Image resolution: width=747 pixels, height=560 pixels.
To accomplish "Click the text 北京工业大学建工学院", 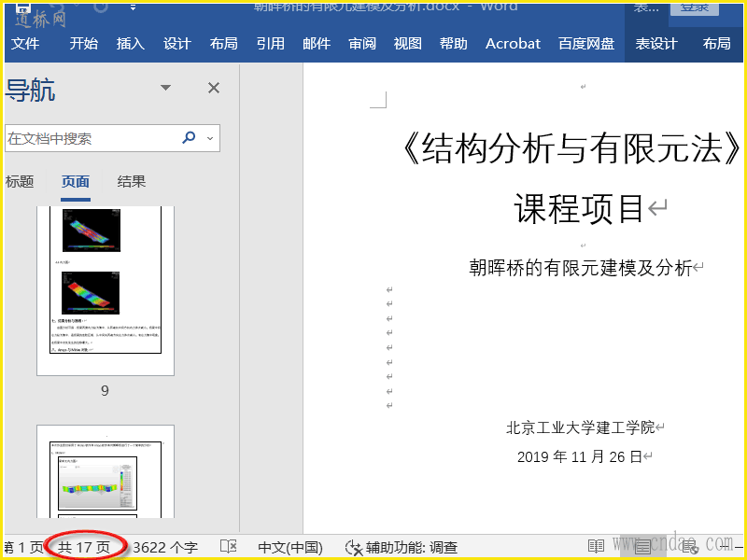I will click(580, 427).
